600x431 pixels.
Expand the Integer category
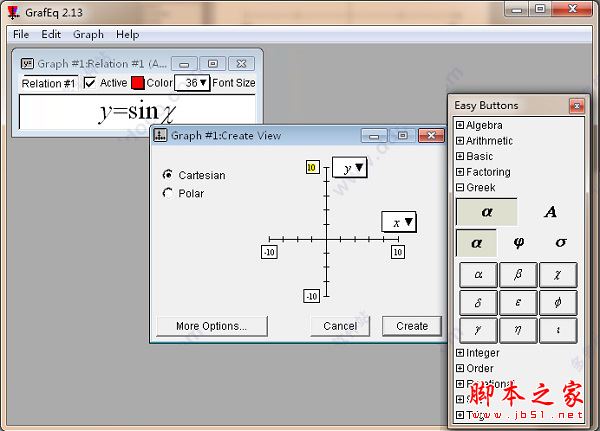[460, 353]
